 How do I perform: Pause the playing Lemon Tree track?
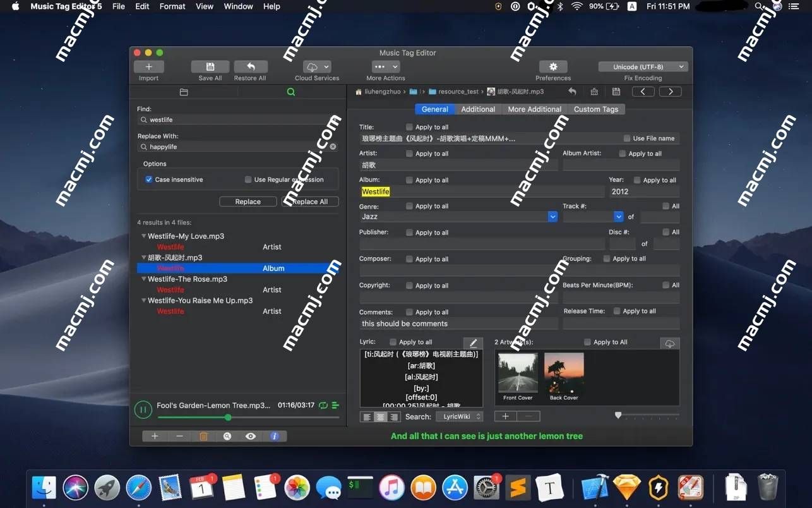[x=143, y=409]
